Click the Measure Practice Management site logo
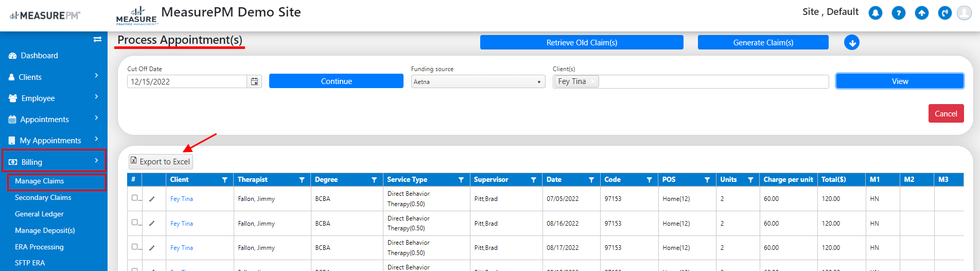 click(136, 16)
